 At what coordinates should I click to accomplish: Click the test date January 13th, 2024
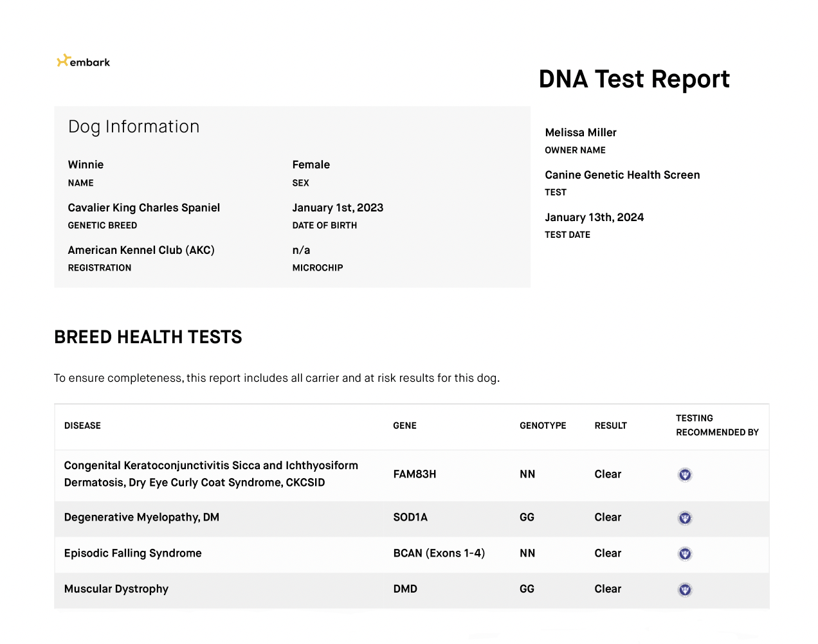594,217
